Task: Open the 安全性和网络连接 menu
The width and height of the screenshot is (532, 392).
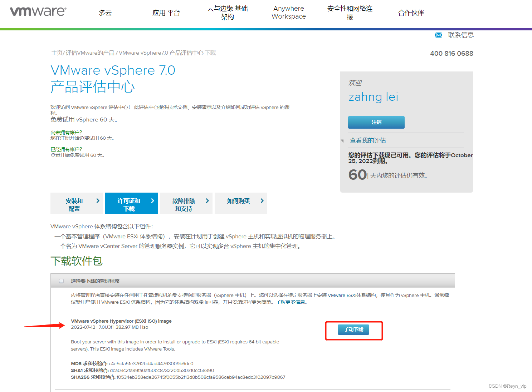Action: pos(350,13)
